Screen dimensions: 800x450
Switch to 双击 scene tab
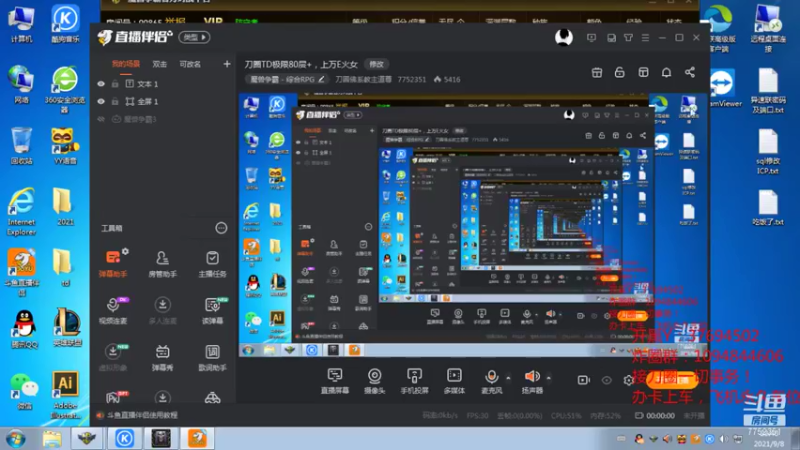(x=160, y=64)
